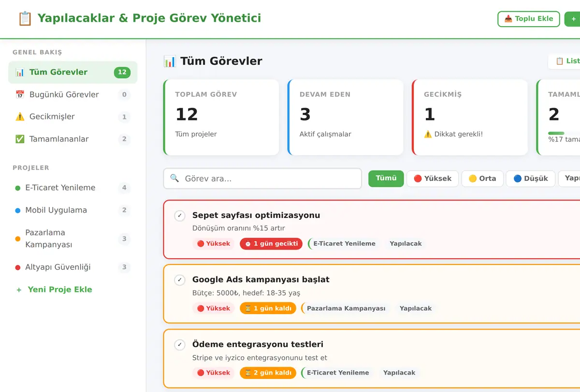The width and height of the screenshot is (580, 392).
Task: Click the green dot beside E-Ticaret Yenileme
Action: (18, 188)
